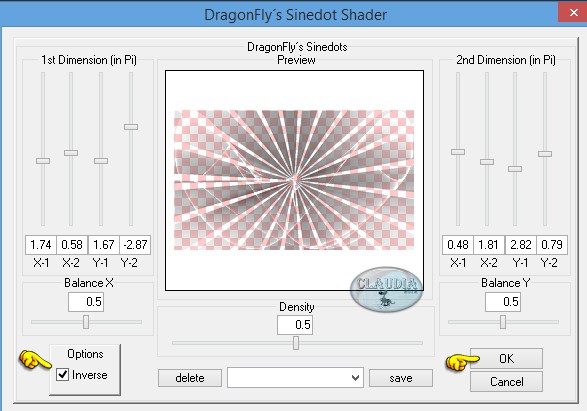Select the 1.74 X-1 value field
The width and height of the screenshot is (587, 411).
pos(41,245)
